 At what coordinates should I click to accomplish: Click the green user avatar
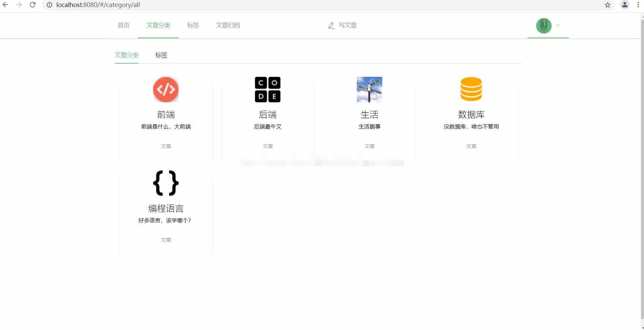544,26
